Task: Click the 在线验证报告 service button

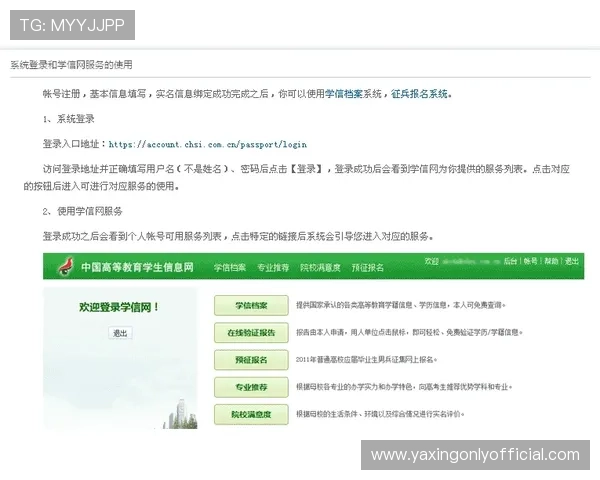Action: click(251, 333)
